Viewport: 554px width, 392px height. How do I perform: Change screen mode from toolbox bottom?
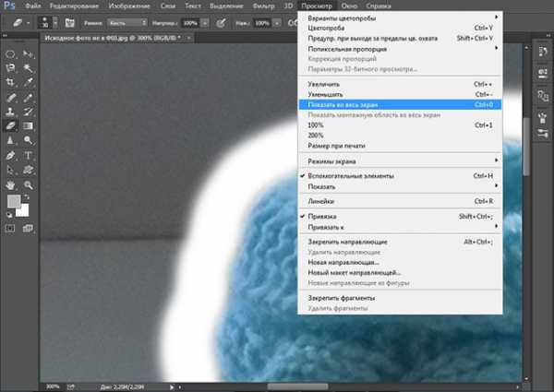pos(28,229)
